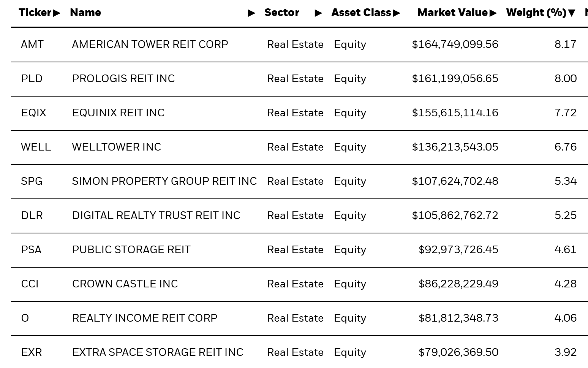This screenshot has width=588, height=368.
Task: Select the AMT ticker
Action: [x=31, y=44]
